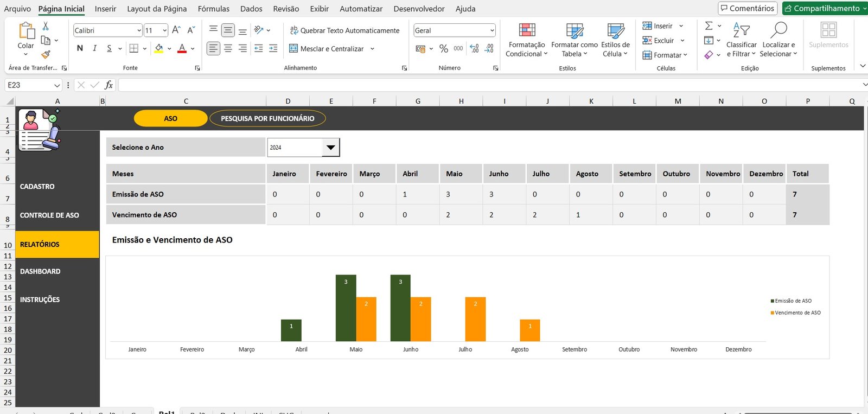Open the Colar paste options arrow

pyautogui.click(x=25, y=54)
